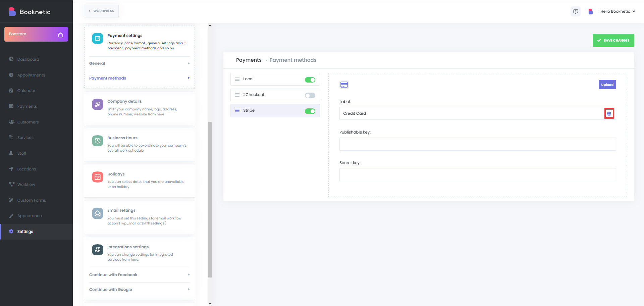Screen dimensions: 644x306
Task: Open the Appearance menu item
Action: 36,216
